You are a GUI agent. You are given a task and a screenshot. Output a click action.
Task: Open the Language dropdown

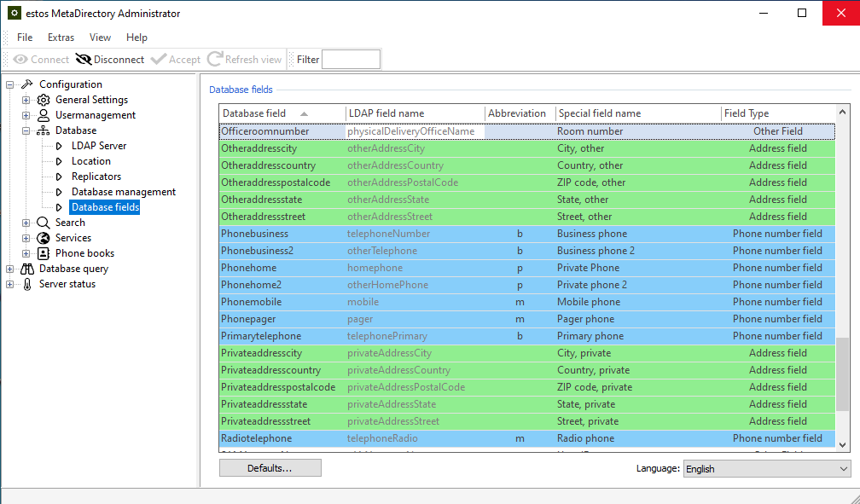766,469
